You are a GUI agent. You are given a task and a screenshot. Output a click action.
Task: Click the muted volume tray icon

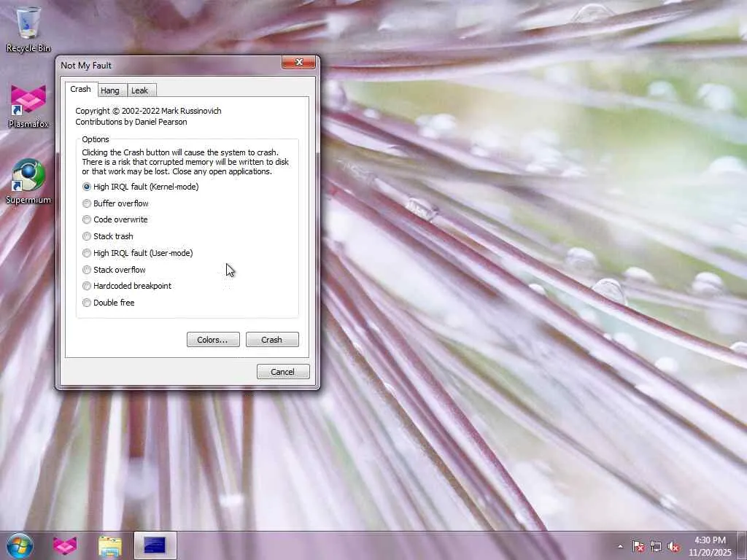tap(673, 547)
